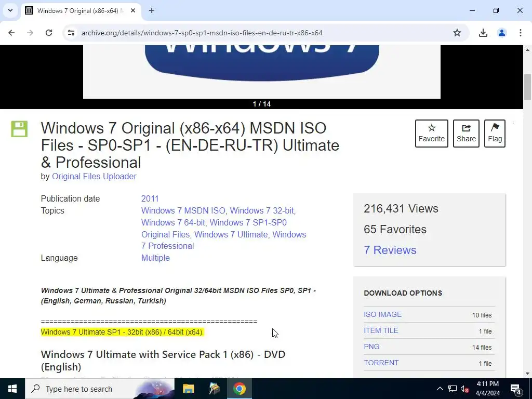Click the Windows 7 carousel image
Viewport: 532px width, 399px height.
point(262,72)
